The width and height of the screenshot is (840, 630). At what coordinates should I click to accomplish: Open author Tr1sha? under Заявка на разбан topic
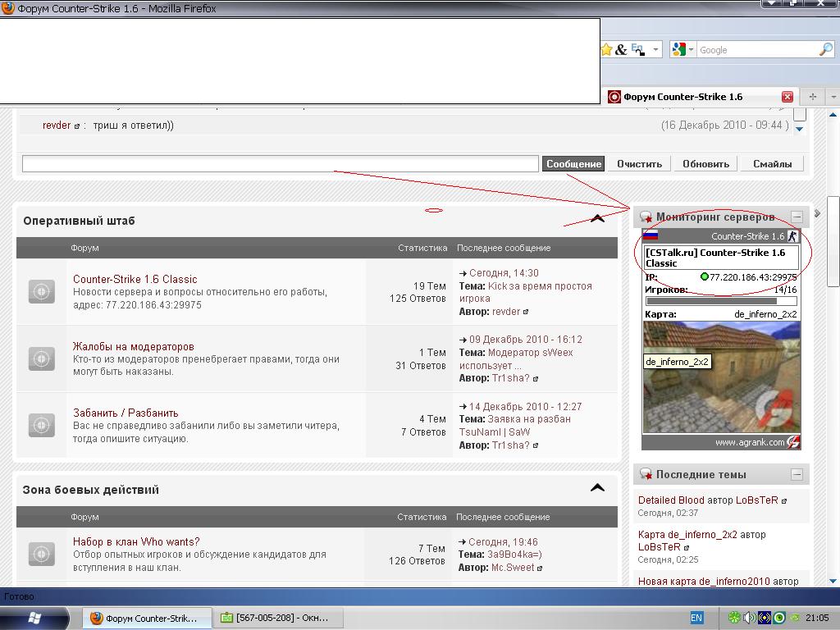[510, 445]
